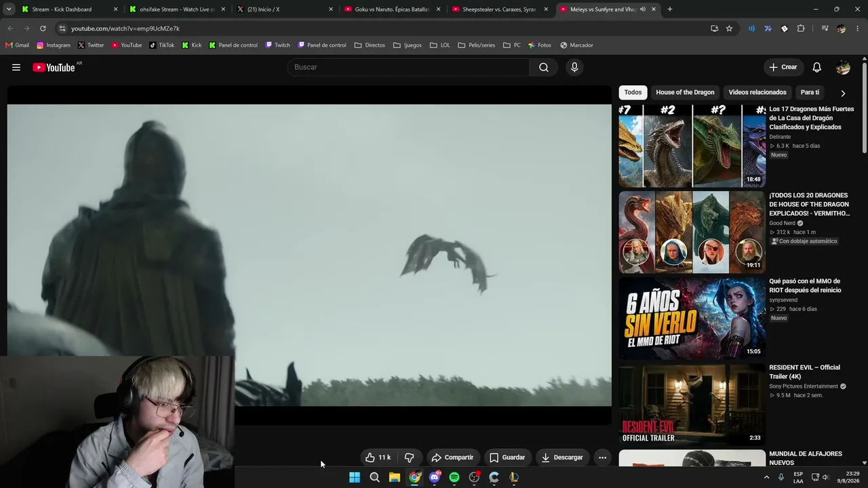Open a new browser tab
The width and height of the screenshot is (868, 488).
tap(670, 9)
